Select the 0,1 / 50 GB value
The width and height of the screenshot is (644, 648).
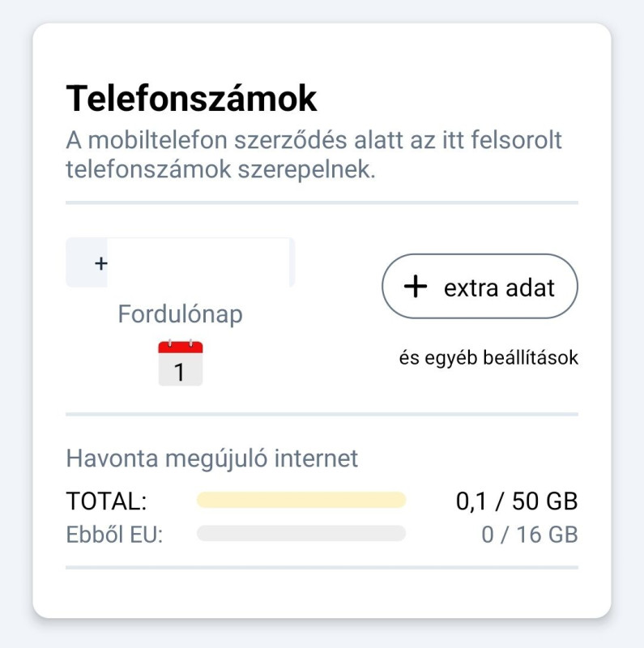point(517,502)
